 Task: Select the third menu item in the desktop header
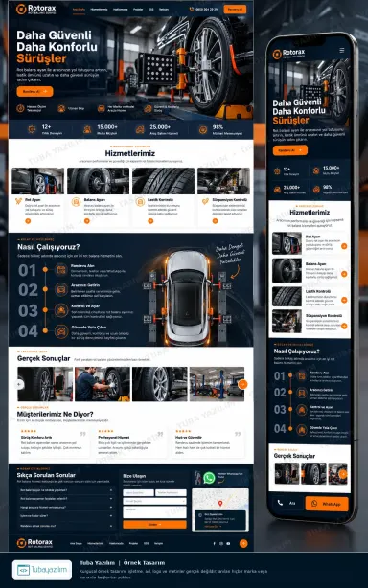[x=121, y=9]
